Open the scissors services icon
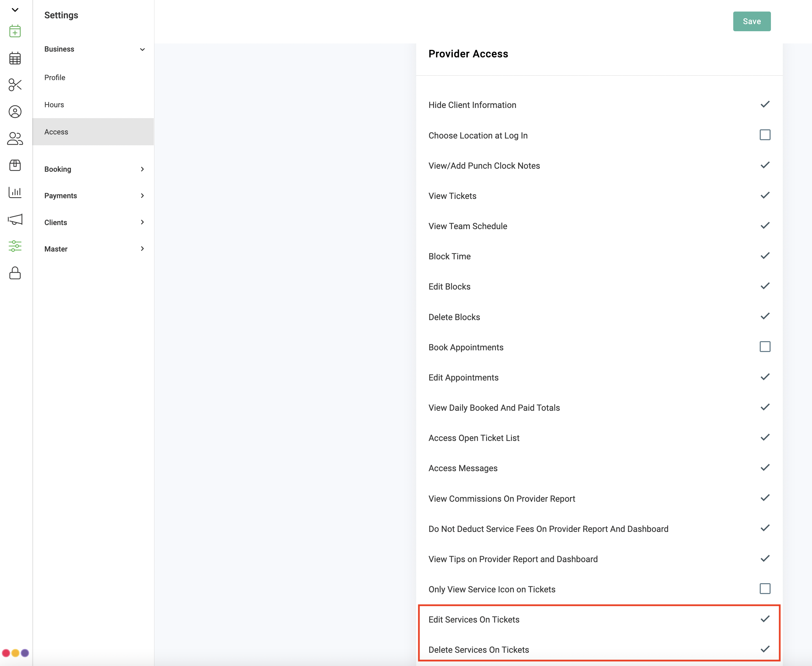This screenshot has height=666, width=812. click(15, 85)
